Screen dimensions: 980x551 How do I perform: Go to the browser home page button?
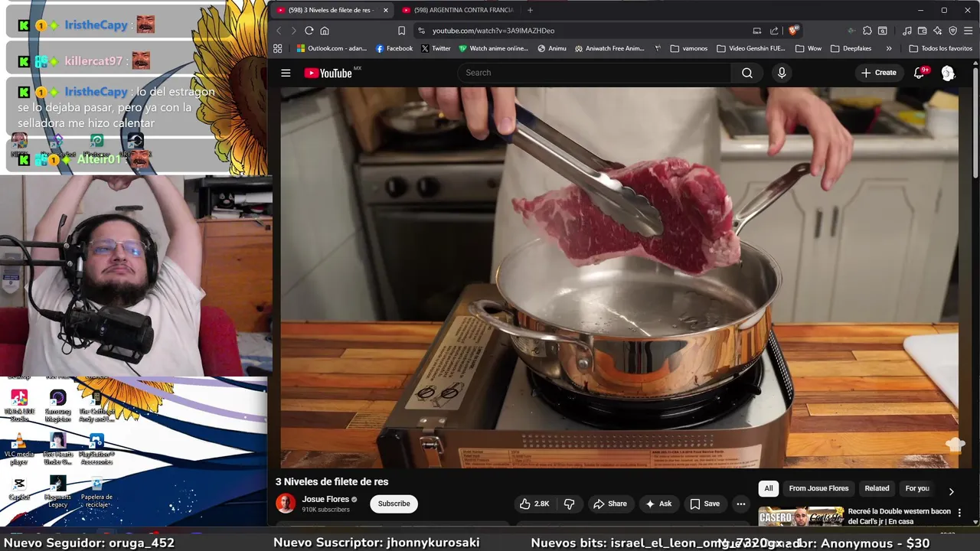click(x=325, y=31)
